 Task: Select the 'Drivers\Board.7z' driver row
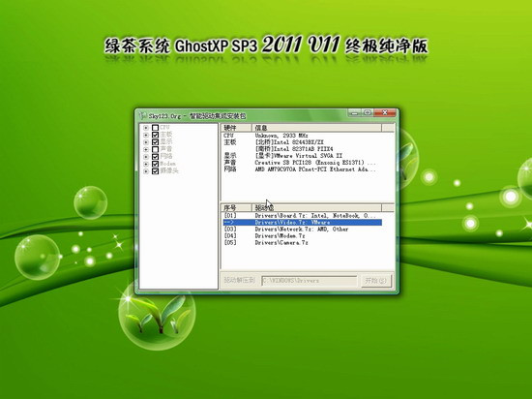(303, 216)
